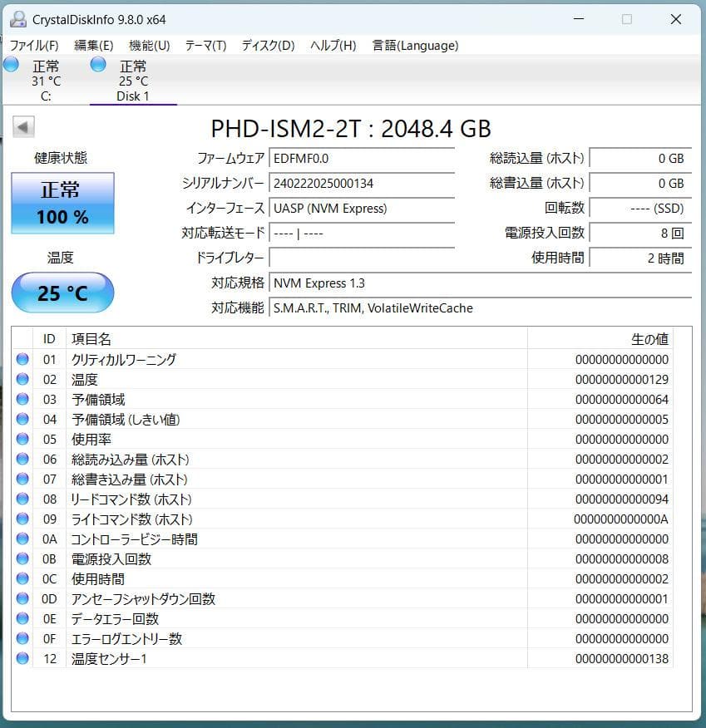Click raw value 000000000000A of ライトコマンド数
This screenshot has height=728, width=706.
tap(621, 519)
